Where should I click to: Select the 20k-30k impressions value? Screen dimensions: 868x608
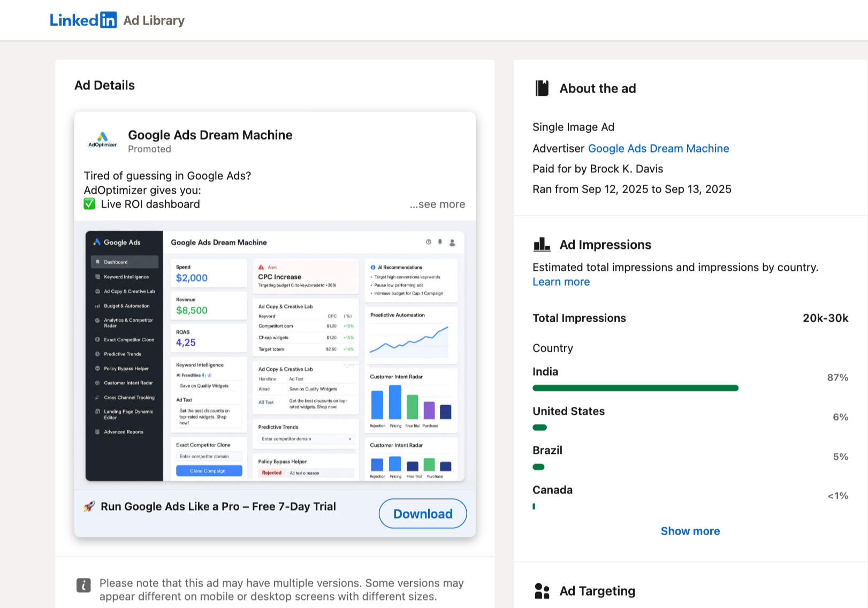(825, 318)
